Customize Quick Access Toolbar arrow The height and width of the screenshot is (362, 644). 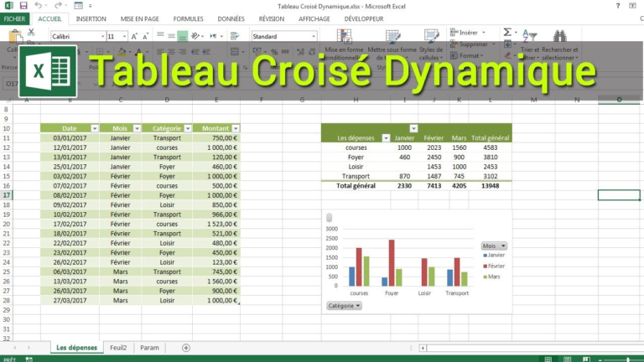point(91,6)
